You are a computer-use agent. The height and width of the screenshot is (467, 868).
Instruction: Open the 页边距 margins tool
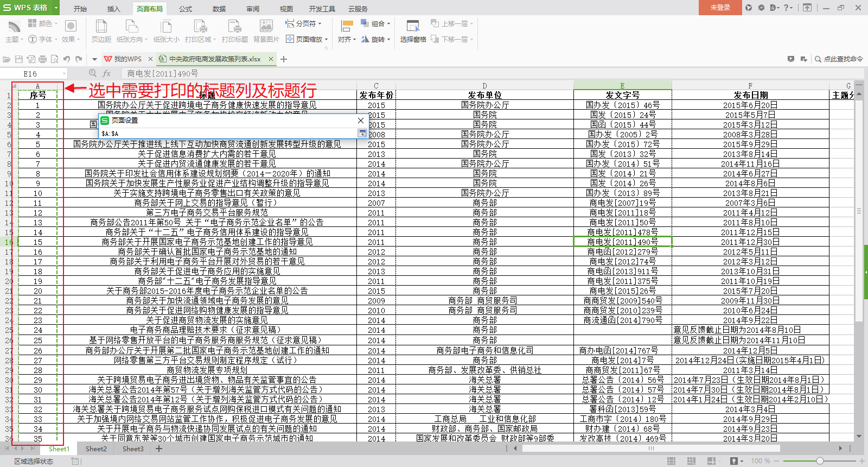pos(101,31)
